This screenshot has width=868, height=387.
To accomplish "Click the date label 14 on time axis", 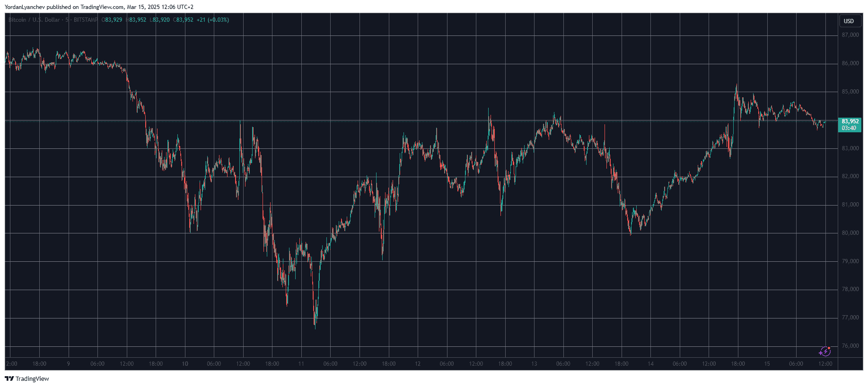I will pos(651,364).
